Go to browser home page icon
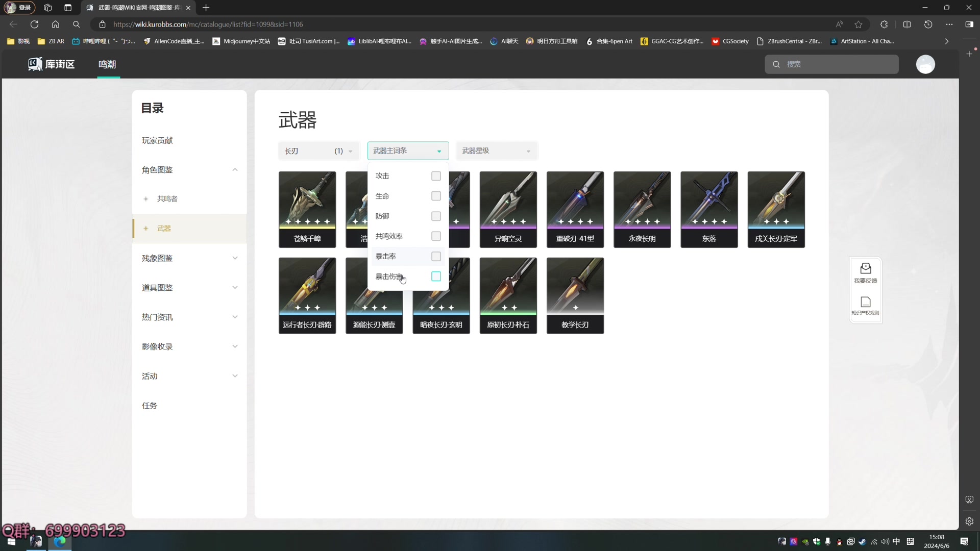This screenshot has height=551, width=980. (x=56, y=24)
